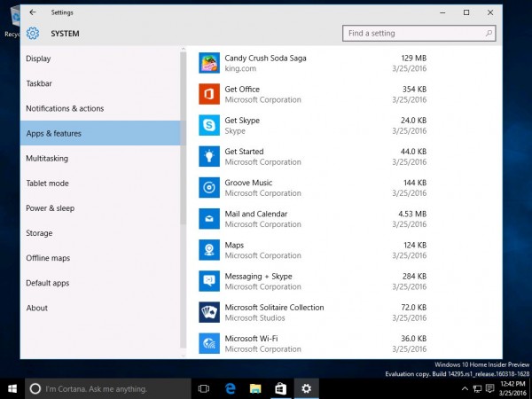Image resolution: width=532 pixels, height=399 pixels.
Task: Select the Messaging + Skype app name
Action: [x=258, y=276]
